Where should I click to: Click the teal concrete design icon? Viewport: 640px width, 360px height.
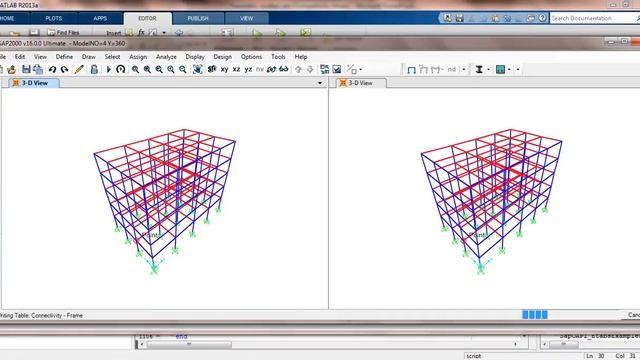tap(500, 70)
